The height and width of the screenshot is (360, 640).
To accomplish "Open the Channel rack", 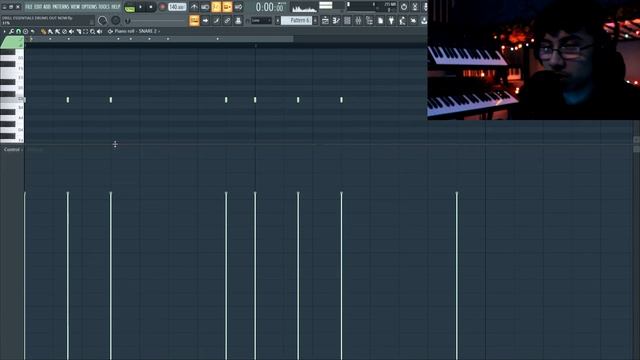I will click(347, 20).
